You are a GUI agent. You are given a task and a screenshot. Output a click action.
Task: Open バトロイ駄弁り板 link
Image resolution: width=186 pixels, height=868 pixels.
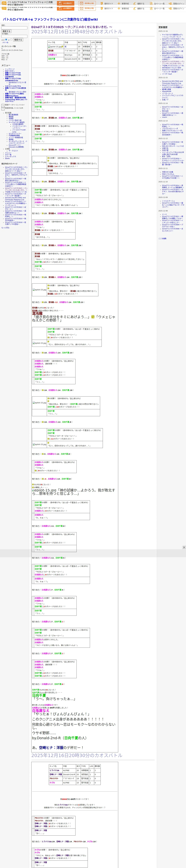tap(15, 120)
